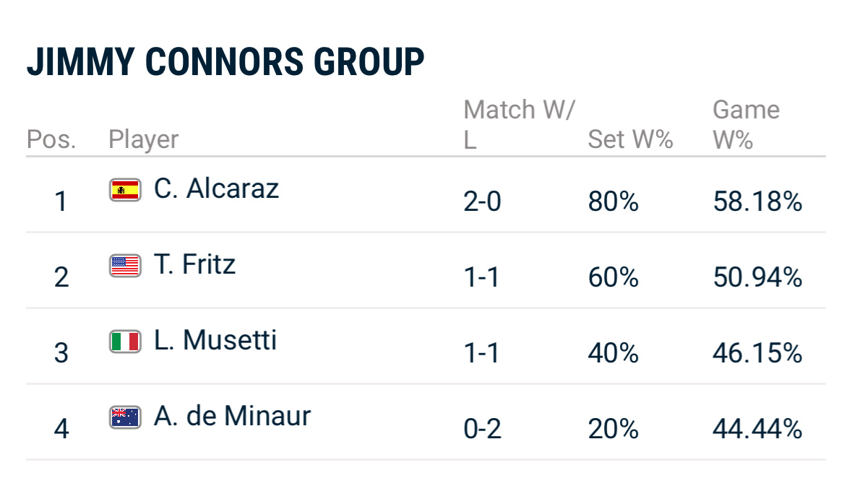Click the Player column header

tap(143, 139)
